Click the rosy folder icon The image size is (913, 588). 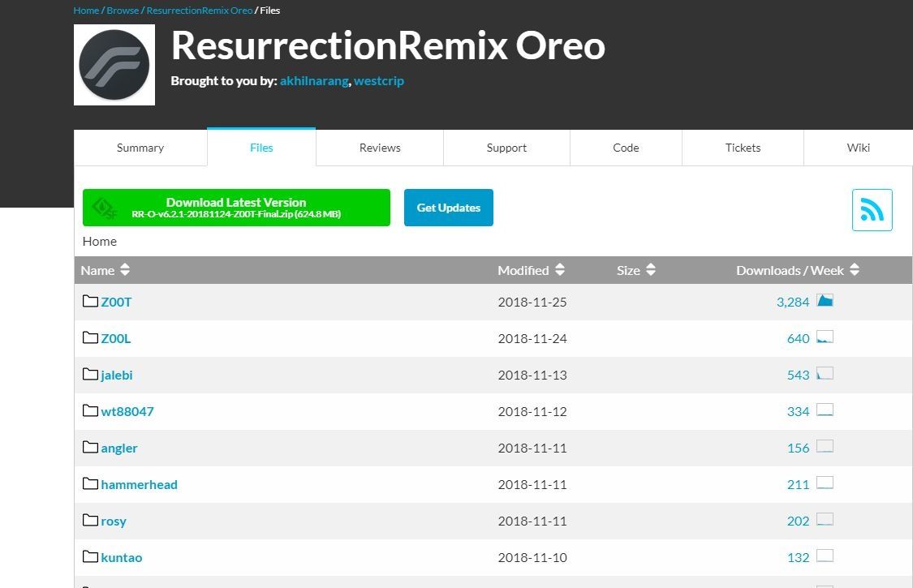(90, 520)
